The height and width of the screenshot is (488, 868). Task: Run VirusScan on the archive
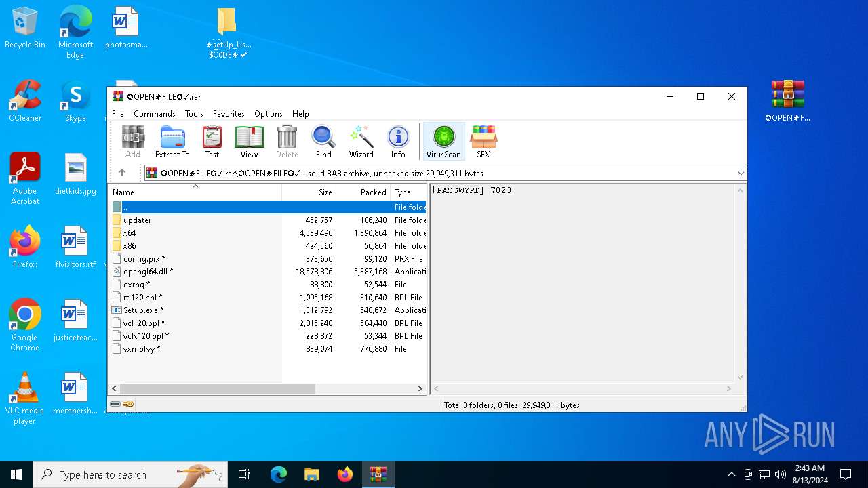tap(443, 142)
